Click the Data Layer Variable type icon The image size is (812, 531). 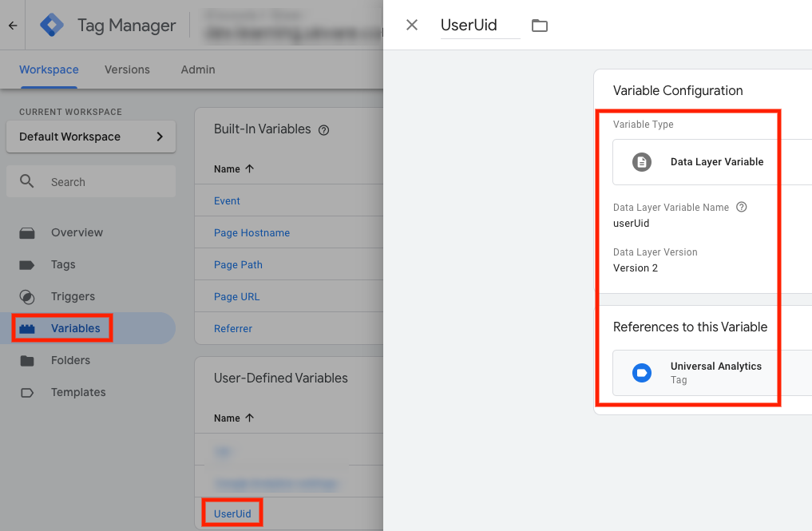[x=643, y=161]
